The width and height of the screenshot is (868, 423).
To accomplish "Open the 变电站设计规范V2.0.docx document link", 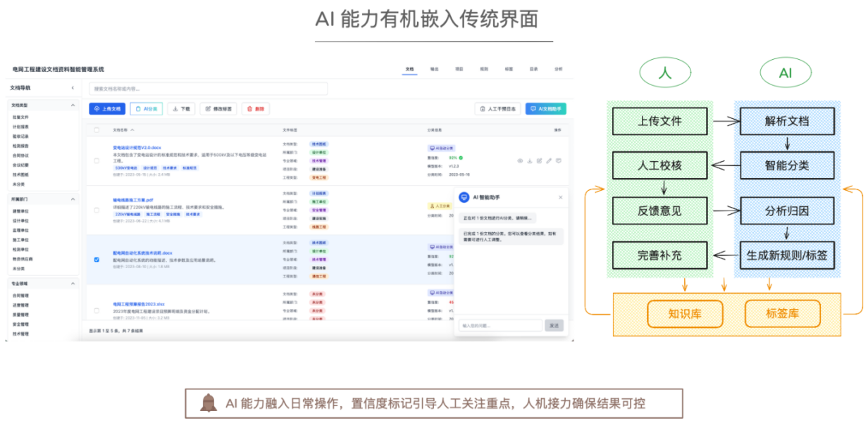I will (x=137, y=147).
